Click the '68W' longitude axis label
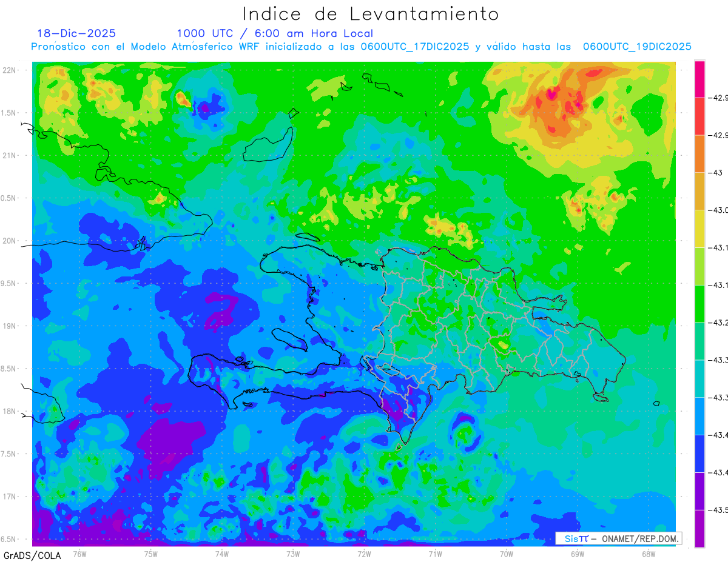Image resolution: width=728 pixels, height=562 pixels. (649, 554)
